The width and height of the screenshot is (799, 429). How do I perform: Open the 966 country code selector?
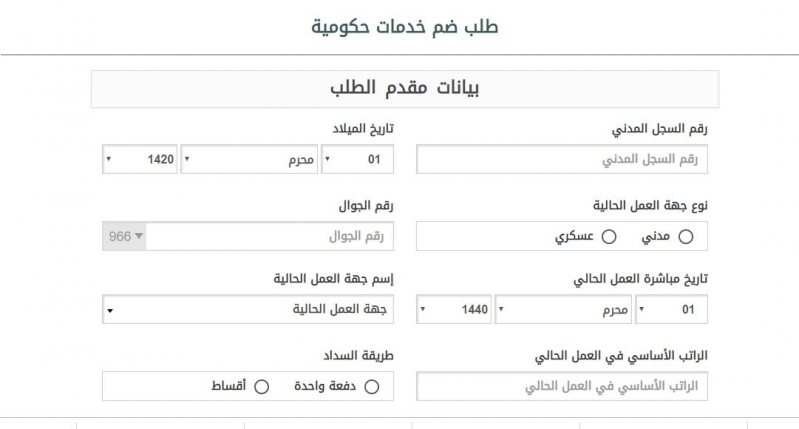point(124,236)
